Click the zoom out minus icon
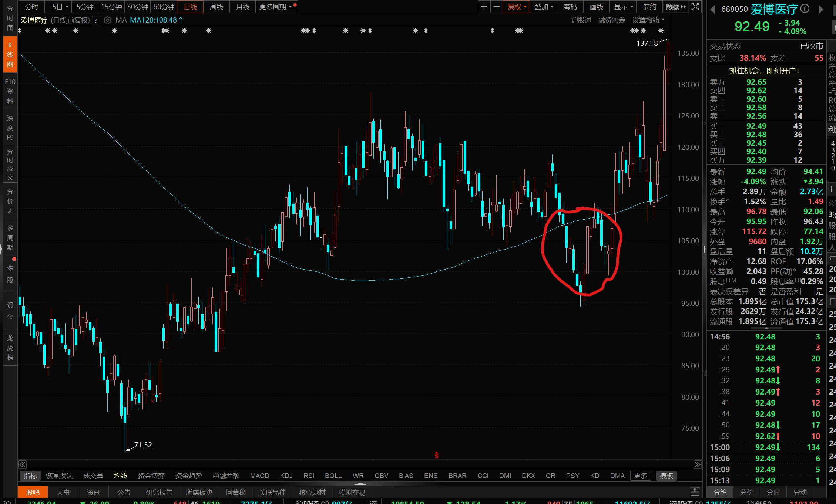 coord(496,7)
